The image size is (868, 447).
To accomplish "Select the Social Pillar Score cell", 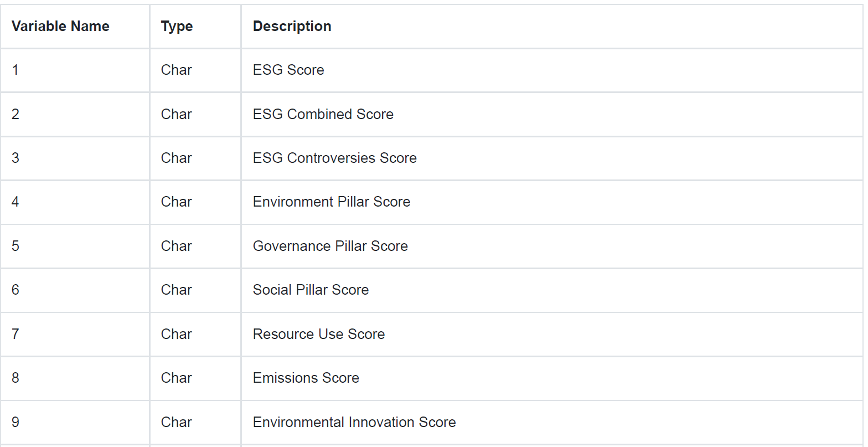I will [311, 290].
